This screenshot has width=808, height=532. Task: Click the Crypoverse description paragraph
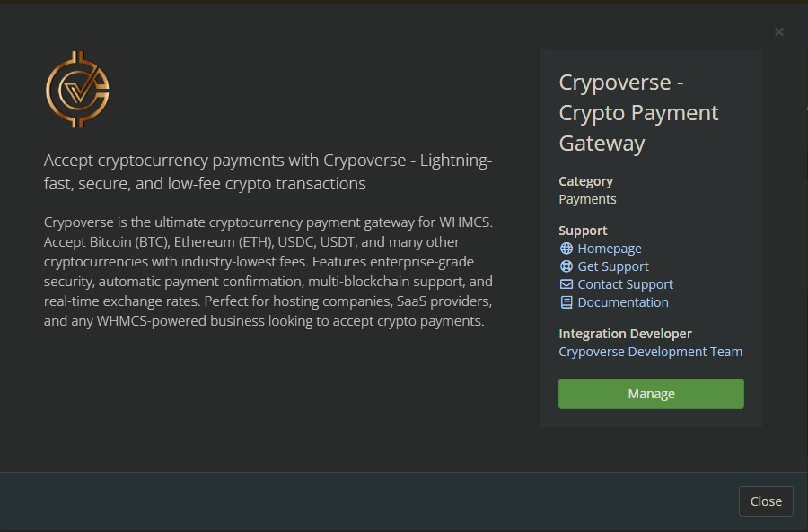(x=268, y=272)
